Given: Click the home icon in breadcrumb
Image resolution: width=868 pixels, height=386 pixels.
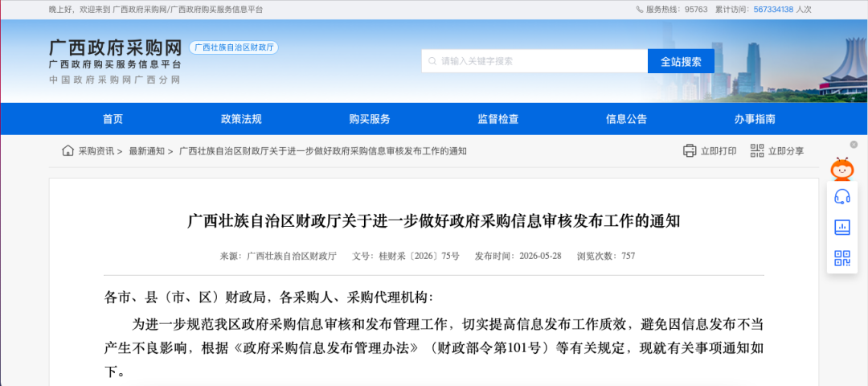Looking at the screenshot, I should click(x=68, y=150).
